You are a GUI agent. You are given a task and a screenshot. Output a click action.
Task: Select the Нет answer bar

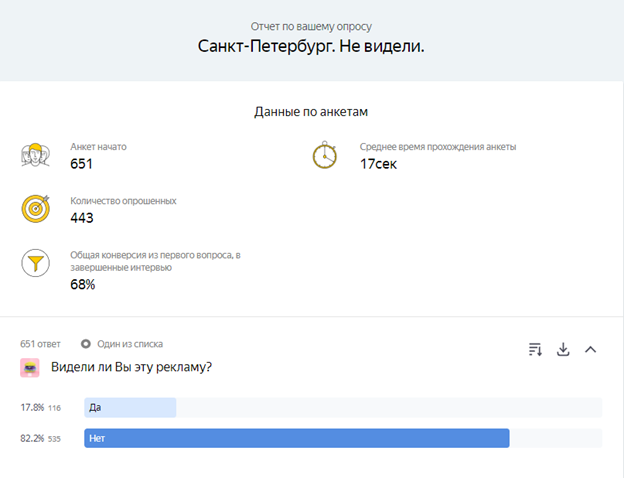(x=296, y=438)
